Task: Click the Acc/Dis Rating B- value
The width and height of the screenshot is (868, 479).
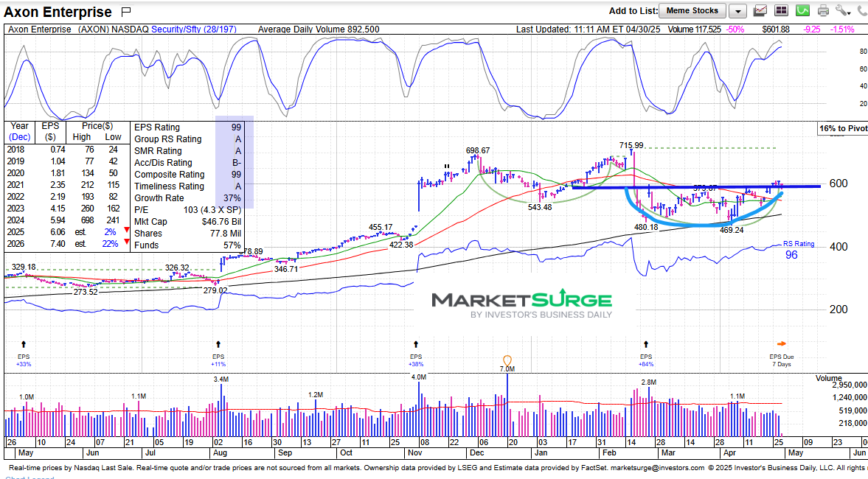Action: (x=237, y=163)
